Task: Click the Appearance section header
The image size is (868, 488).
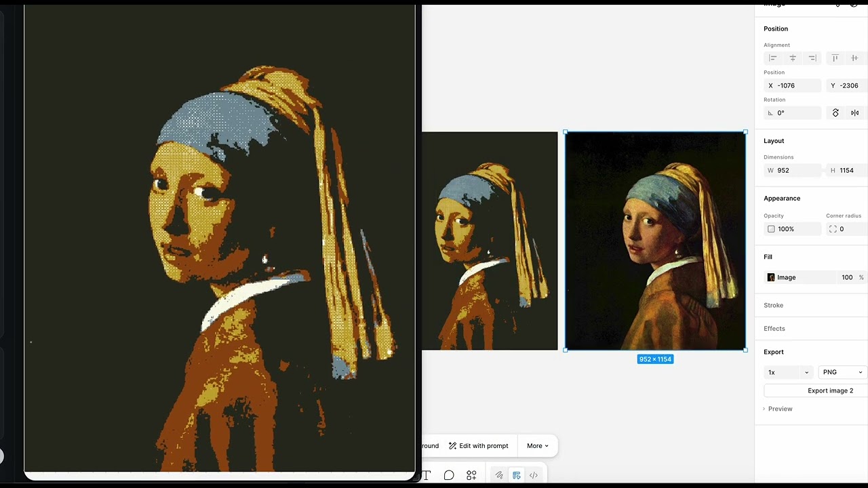Action: [782, 198]
